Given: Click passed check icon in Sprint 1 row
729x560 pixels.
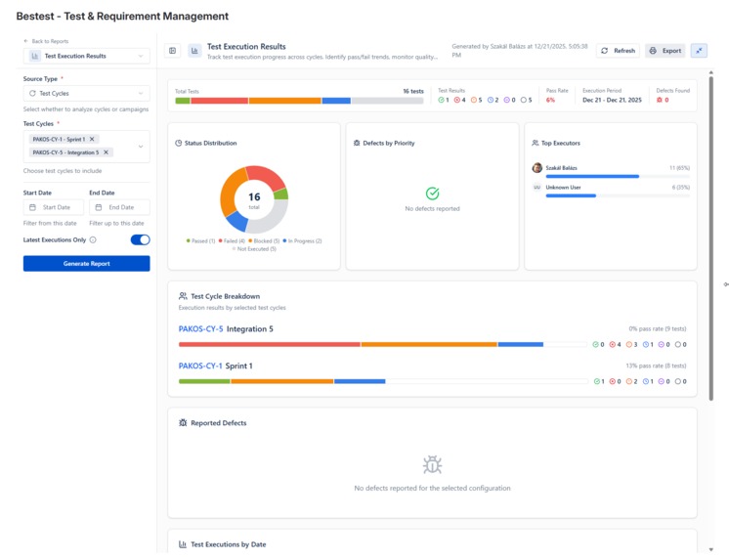Looking at the screenshot, I should [x=596, y=381].
